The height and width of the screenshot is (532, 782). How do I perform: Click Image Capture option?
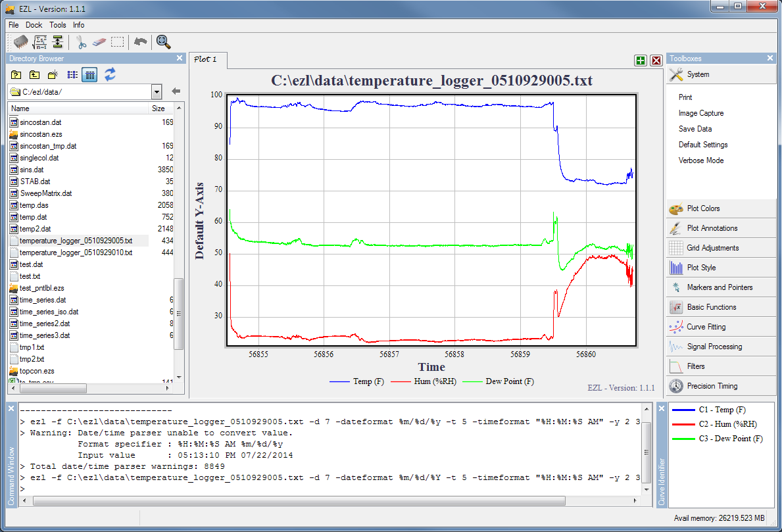700,113
